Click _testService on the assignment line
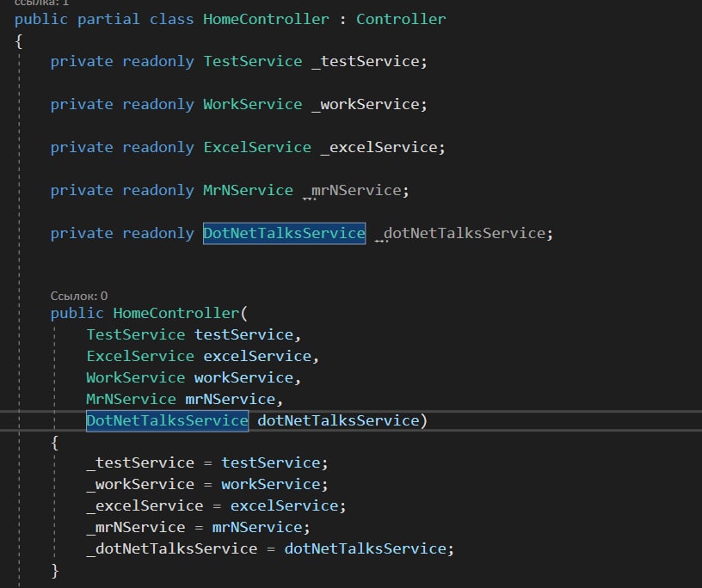 [140, 462]
